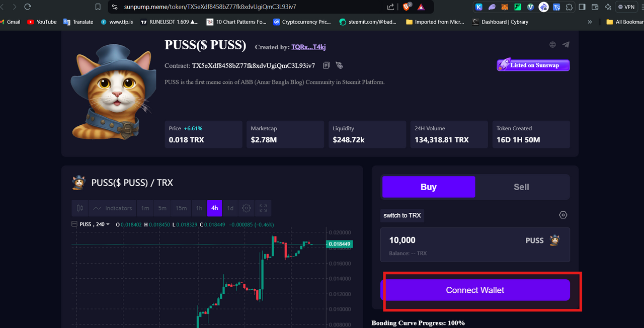
Task: Open the Translate bookmark
Action: tap(78, 22)
